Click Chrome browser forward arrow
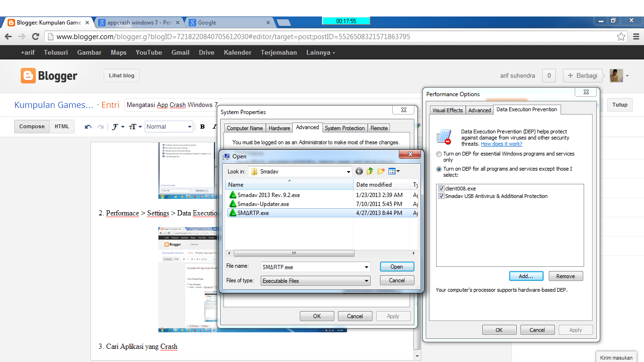Image resolution: width=644 pixels, height=362 pixels. click(x=22, y=36)
